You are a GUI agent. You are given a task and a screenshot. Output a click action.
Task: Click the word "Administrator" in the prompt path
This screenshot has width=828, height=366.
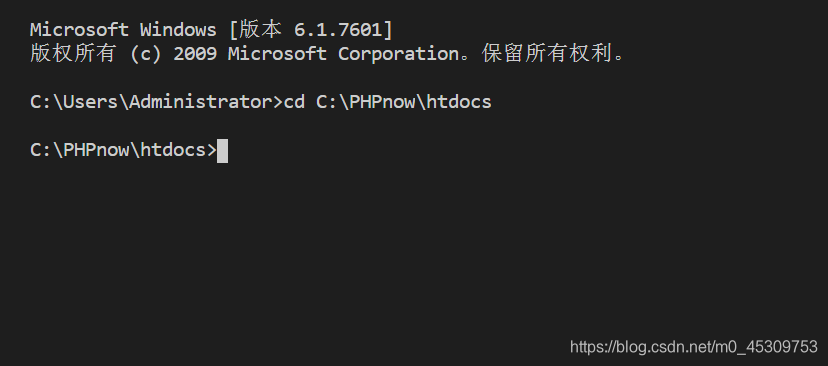(200, 101)
